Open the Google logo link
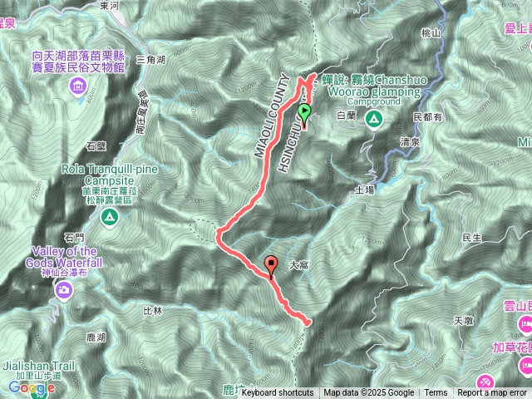Viewport: 532px width, 399px height. [32, 387]
